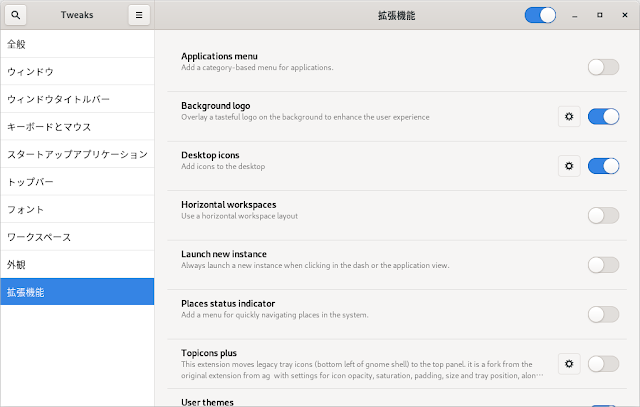This screenshot has height=407, width=640.
Task: Disable the Background logo extension
Action: coord(603,117)
